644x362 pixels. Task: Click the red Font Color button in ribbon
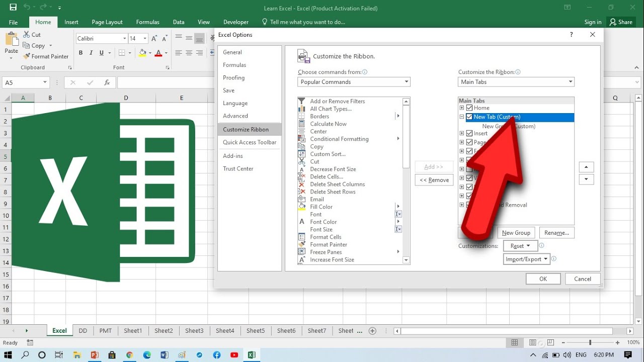tap(158, 53)
